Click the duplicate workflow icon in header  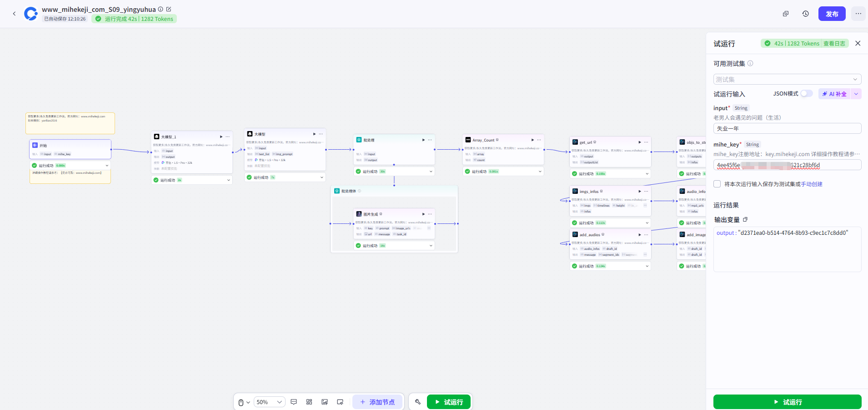tap(785, 14)
